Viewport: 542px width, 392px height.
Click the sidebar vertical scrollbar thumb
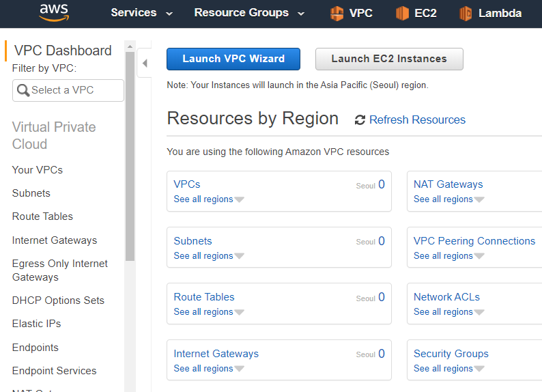point(130,156)
